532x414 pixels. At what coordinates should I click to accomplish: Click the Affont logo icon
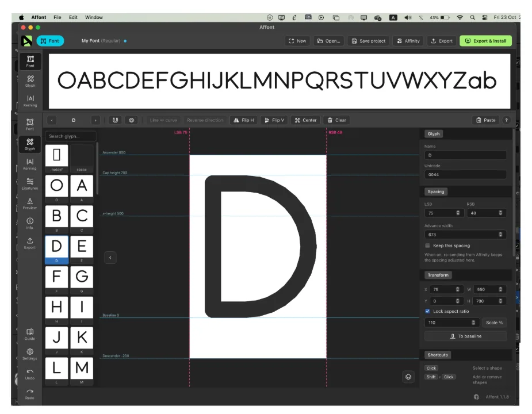(27, 41)
